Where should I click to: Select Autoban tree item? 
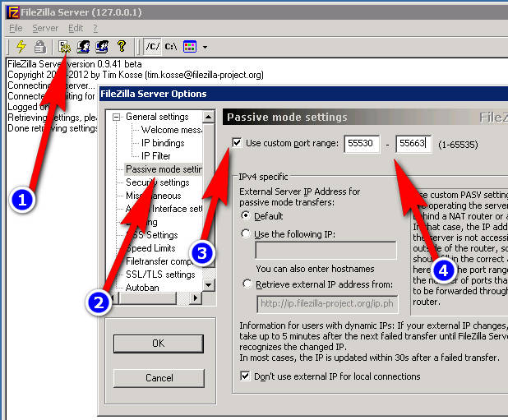click(x=142, y=288)
